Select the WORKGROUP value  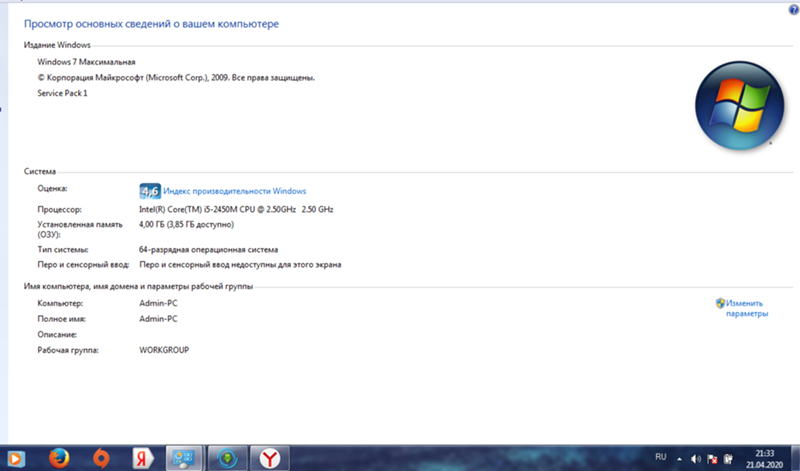pyautogui.click(x=164, y=350)
